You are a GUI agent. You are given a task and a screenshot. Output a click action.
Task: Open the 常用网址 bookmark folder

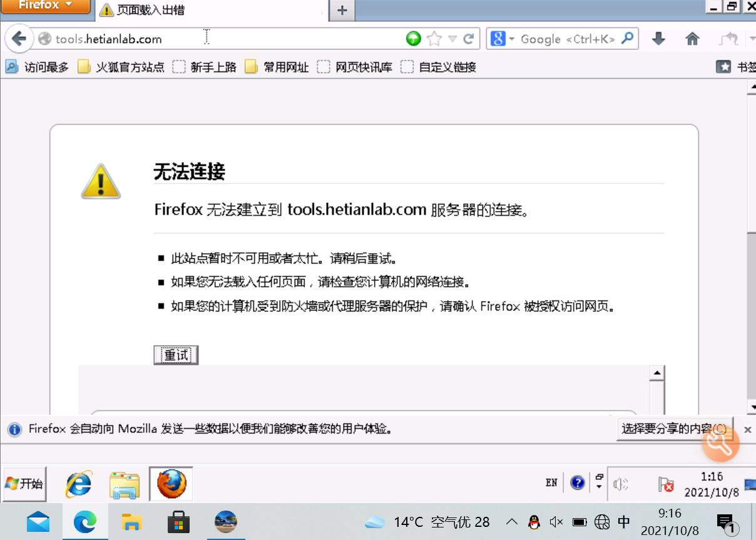tap(277, 67)
